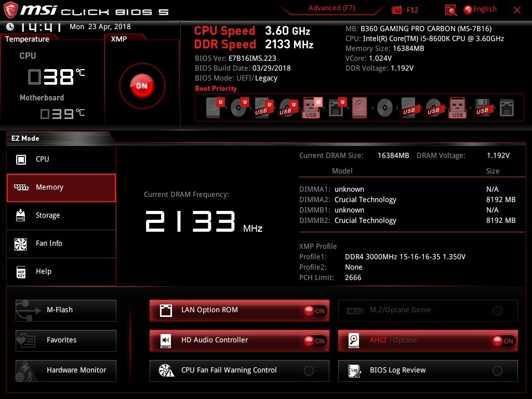532x399 pixels.
Task: Select UEFI network boot device icon
Action: 337,108
